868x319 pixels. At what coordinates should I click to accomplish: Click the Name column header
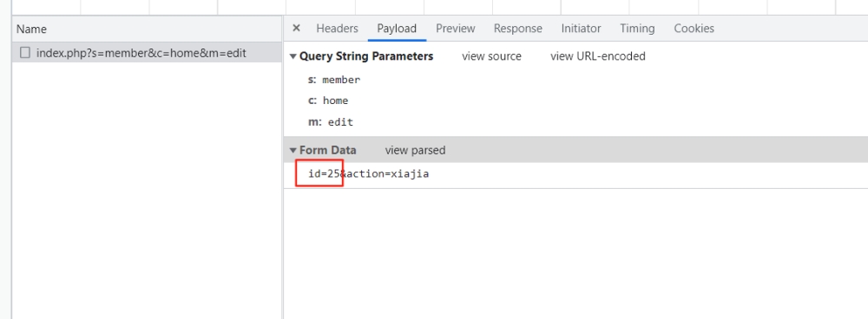pos(147,29)
